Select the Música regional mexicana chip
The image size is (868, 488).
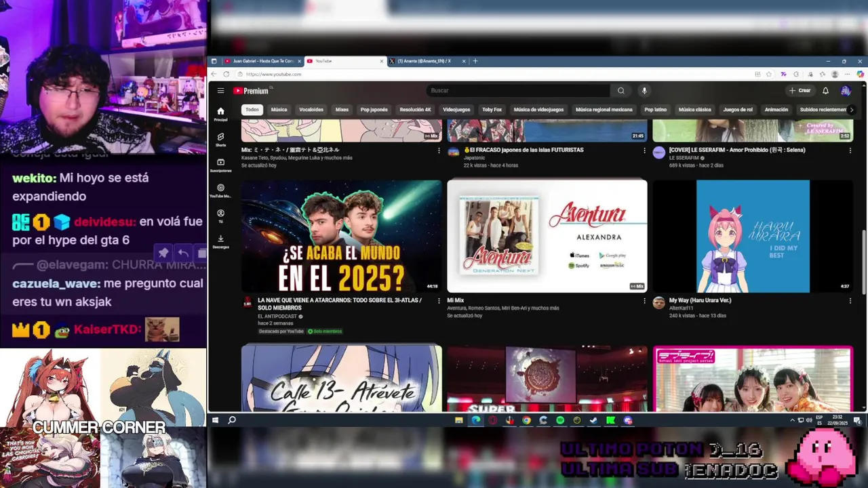coord(604,109)
